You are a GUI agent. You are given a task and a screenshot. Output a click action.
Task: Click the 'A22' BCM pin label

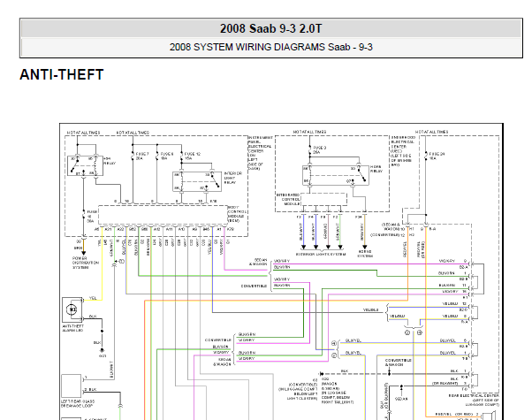120,230
